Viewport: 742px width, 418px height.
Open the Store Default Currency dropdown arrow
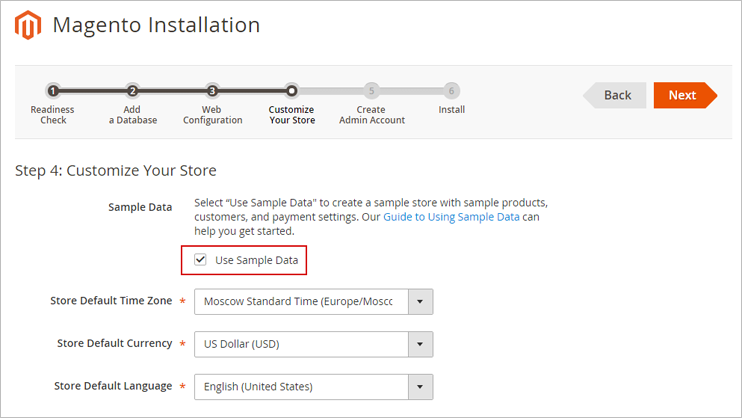coord(420,344)
